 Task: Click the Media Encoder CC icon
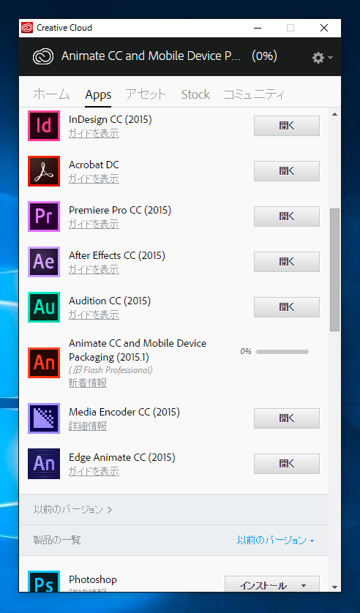click(x=44, y=418)
